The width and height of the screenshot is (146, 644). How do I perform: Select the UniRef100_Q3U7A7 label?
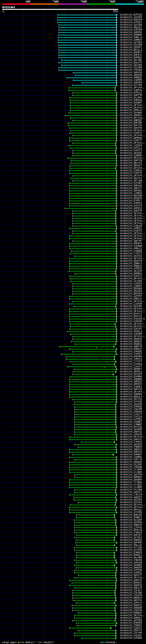pyautogui.click(x=131, y=329)
